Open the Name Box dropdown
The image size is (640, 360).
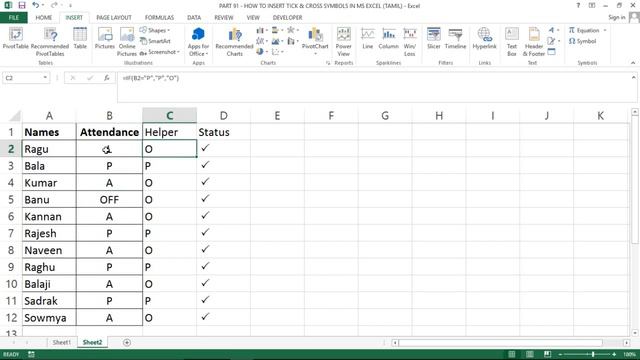(x=45, y=78)
